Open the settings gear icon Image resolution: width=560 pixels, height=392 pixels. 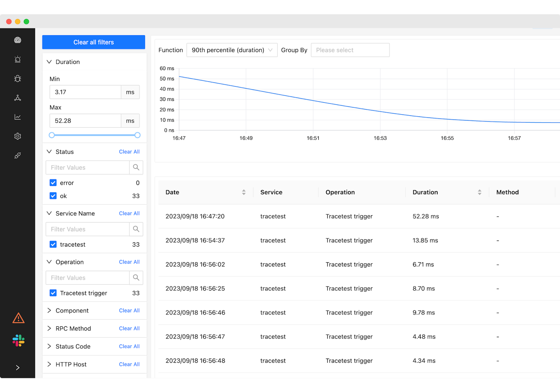(x=17, y=136)
